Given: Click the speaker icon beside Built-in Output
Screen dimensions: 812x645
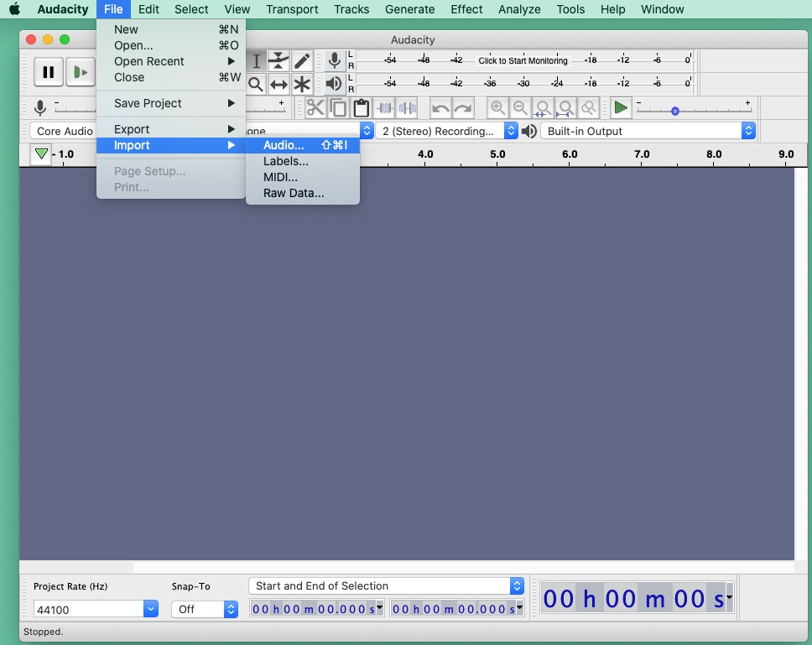Looking at the screenshot, I should [528, 131].
